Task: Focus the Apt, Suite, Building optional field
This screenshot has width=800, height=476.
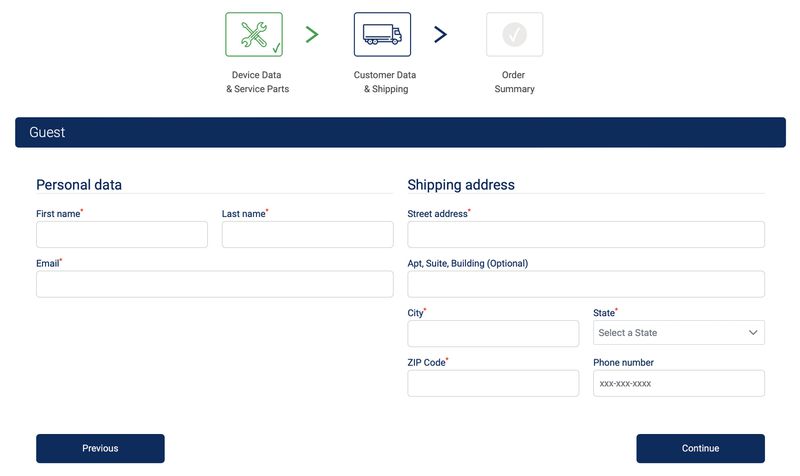Action: tap(586, 284)
